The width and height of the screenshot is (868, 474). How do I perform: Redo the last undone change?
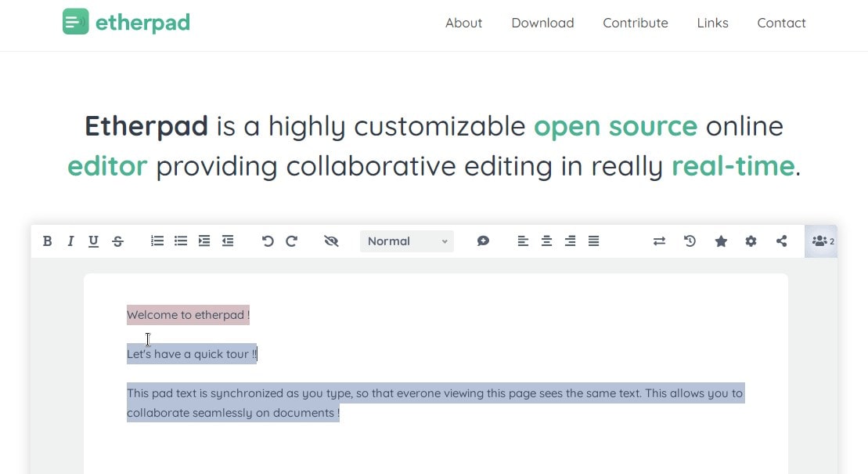point(291,241)
